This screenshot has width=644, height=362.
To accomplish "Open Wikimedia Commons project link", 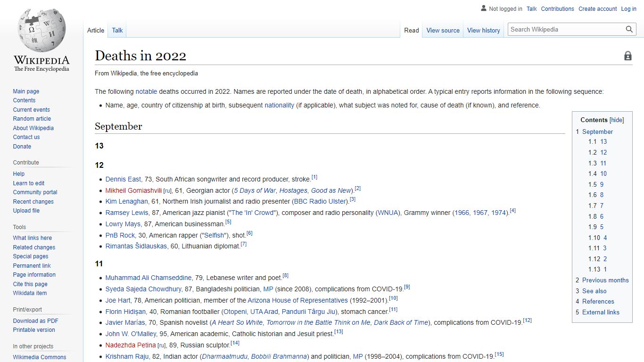I will pyautogui.click(x=40, y=357).
